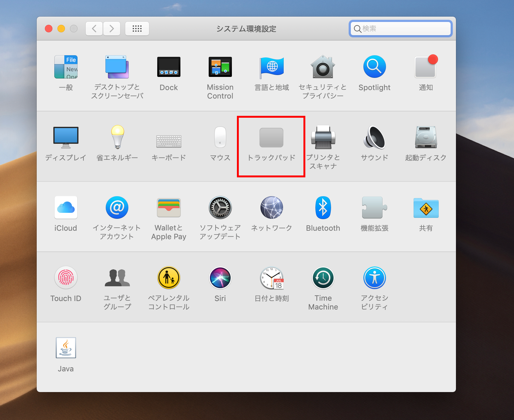Screen dimensions: 514x420
Task: Open ネットワーク (Network) preferences
Action: [272, 207]
